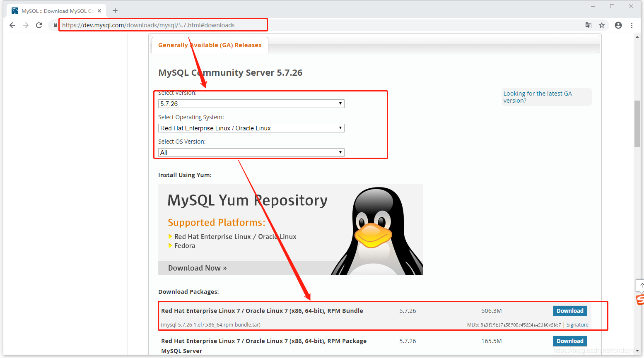Reload the current page
644x358 pixels.
(39, 25)
